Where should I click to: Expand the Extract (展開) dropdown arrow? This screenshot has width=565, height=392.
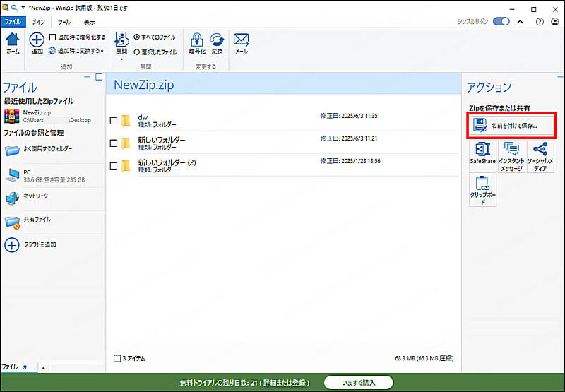coord(121,59)
